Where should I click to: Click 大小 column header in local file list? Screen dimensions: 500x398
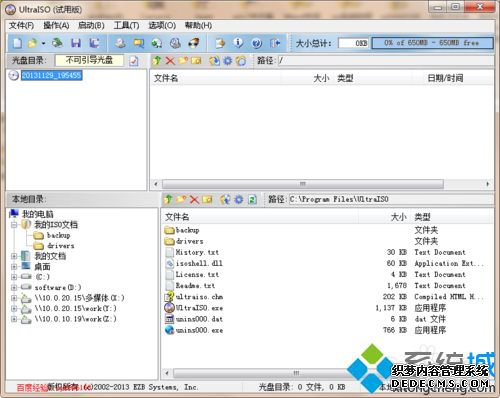pyautogui.click(x=399, y=217)
